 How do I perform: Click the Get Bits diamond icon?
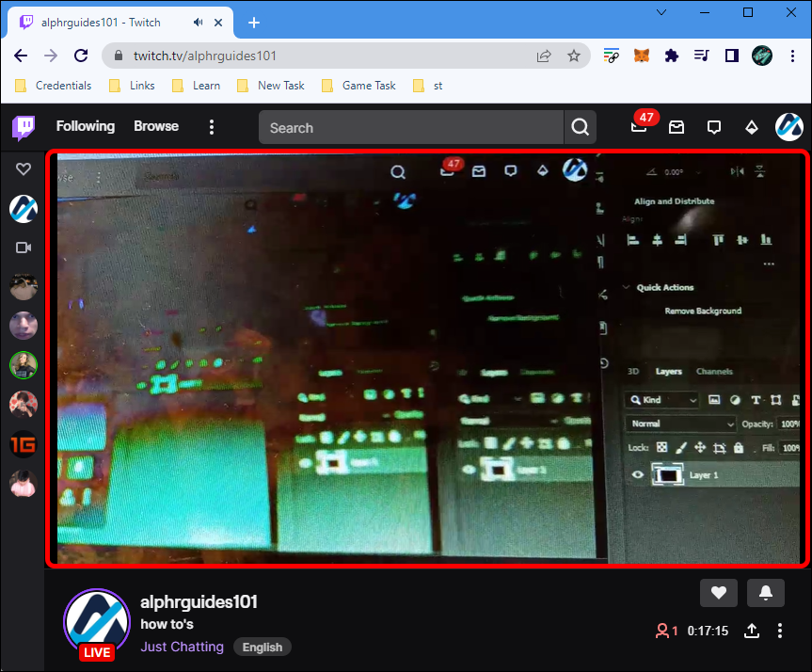point(752,127)
